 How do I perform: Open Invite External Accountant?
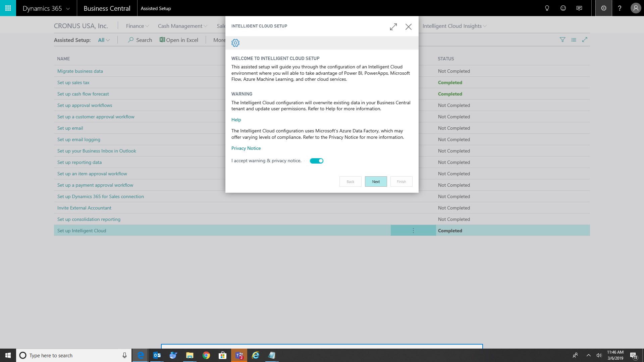(x=84, y=208)
